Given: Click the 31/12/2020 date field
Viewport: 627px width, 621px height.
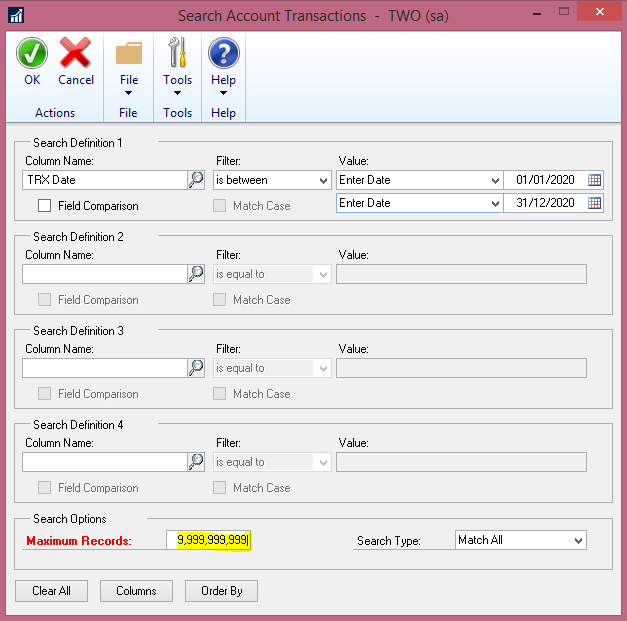Looking at the screenshot, I should [x=545, y=203].
